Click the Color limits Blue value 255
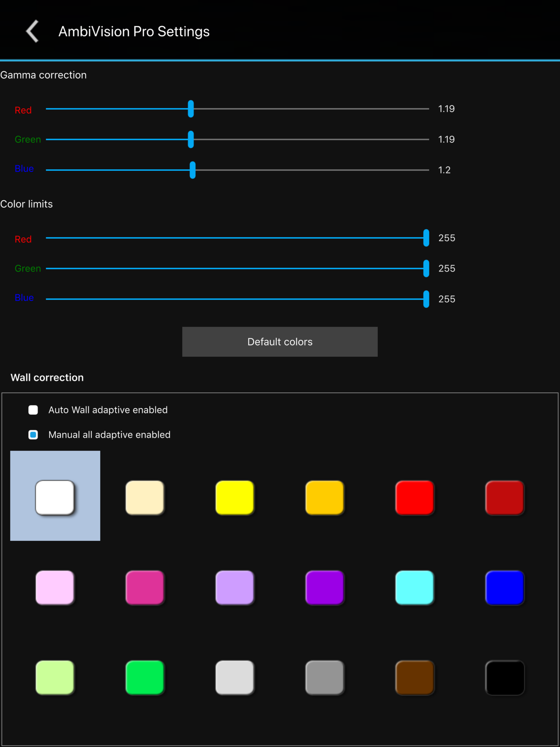Viewport: 560px width, 747px height. tap(447, 299)
